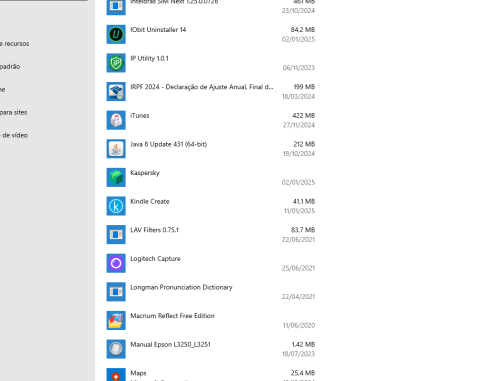This screenshot has height=381, width=500.
Task: Click the 422 MB size of iTunes
Action: point(303,116)
